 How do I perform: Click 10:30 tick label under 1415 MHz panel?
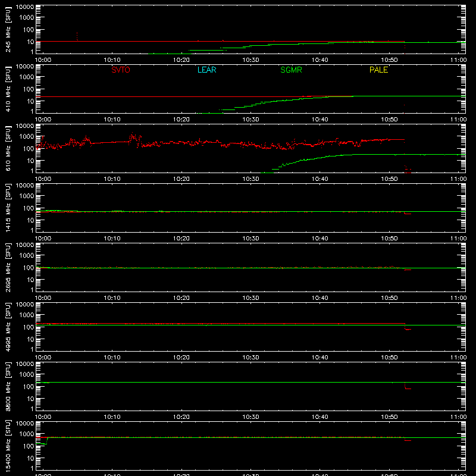(x=250, y=239)
